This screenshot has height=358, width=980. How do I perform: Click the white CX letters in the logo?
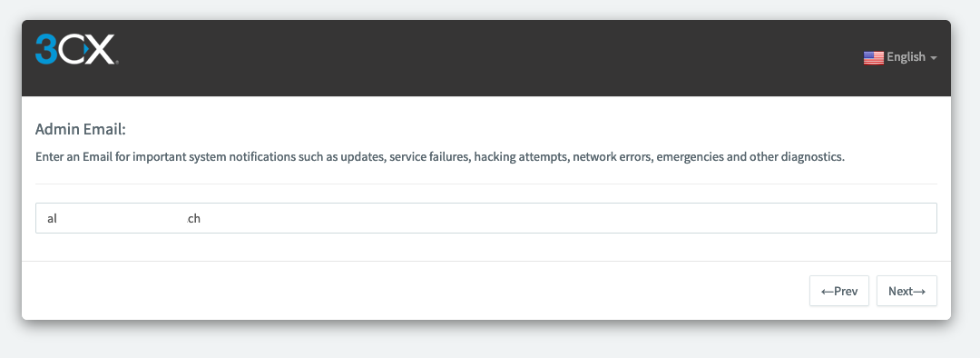87,49
